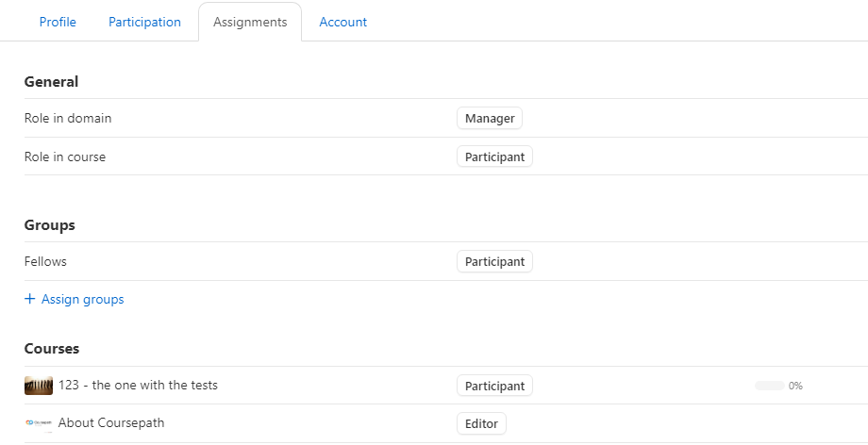Select the Assignments tab
The height and width of the screenshot is (445, 868).
pos(250,22)
